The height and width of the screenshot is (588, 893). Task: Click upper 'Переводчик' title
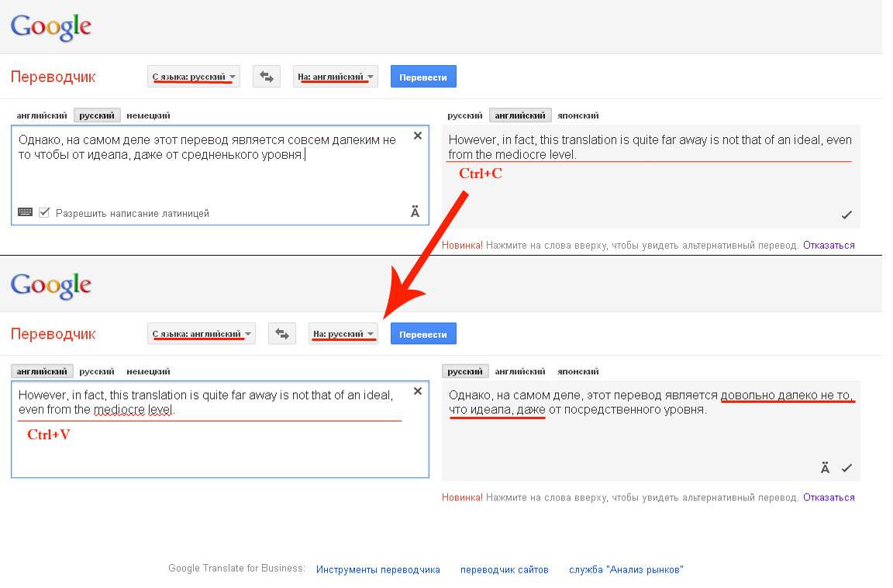[53, 77]
